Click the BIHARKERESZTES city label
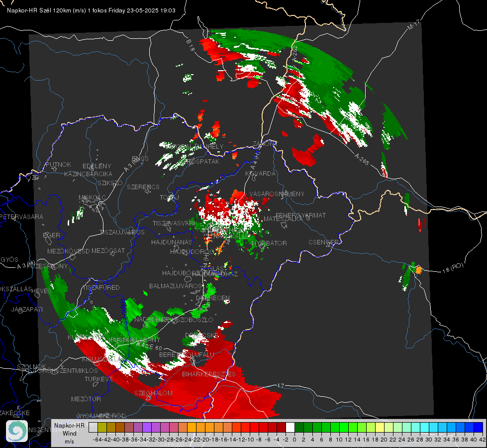The height and width of the screenshot is (448, 487). tap(209, 374)
